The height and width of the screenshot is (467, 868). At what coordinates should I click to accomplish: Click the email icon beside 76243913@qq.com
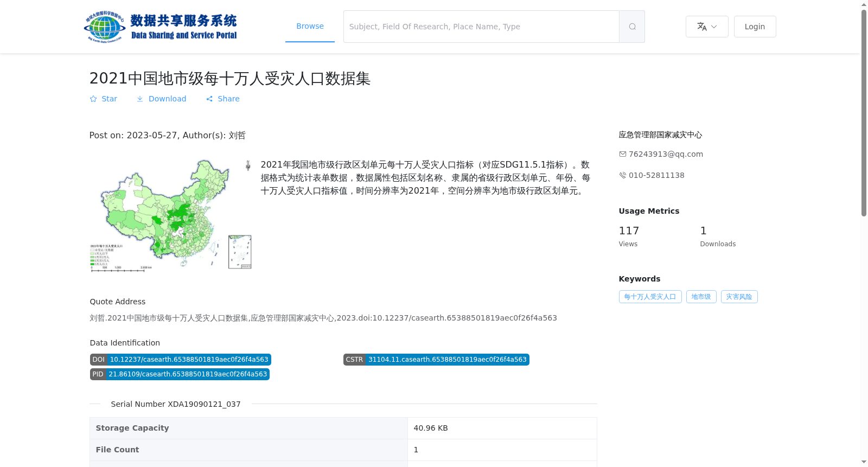coord(623,154)
